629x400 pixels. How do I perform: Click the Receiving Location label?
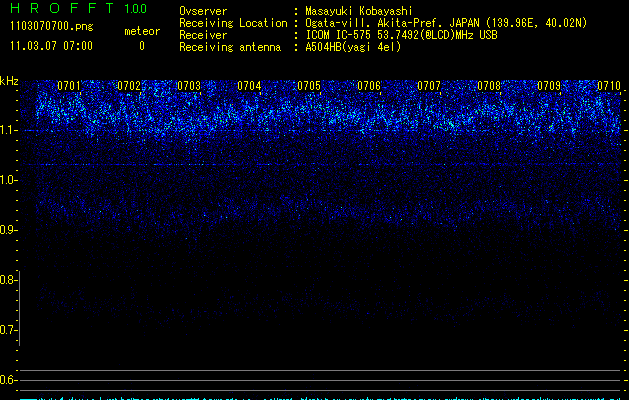pos(233,23)
